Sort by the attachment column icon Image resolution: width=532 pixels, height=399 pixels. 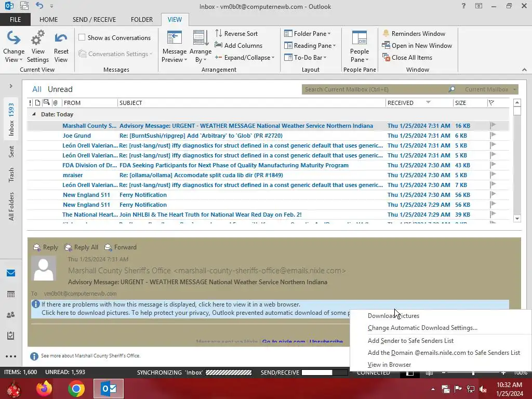(x=55, y=102)
